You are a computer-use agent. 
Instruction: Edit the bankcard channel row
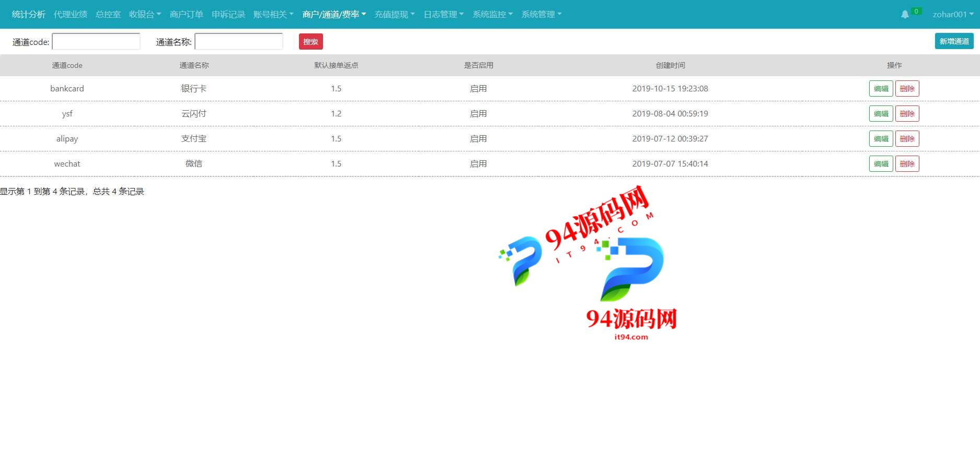coord(881,89)
